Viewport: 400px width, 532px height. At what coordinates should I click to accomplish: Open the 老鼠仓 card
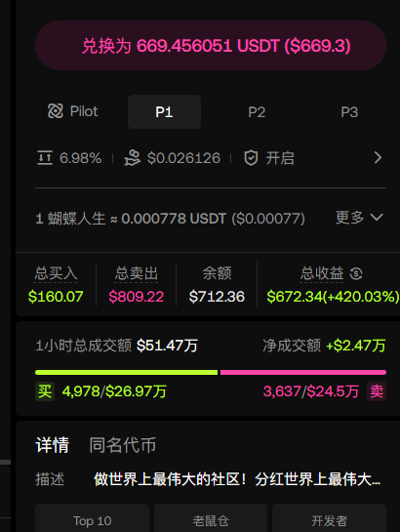(x=211, y=517)
